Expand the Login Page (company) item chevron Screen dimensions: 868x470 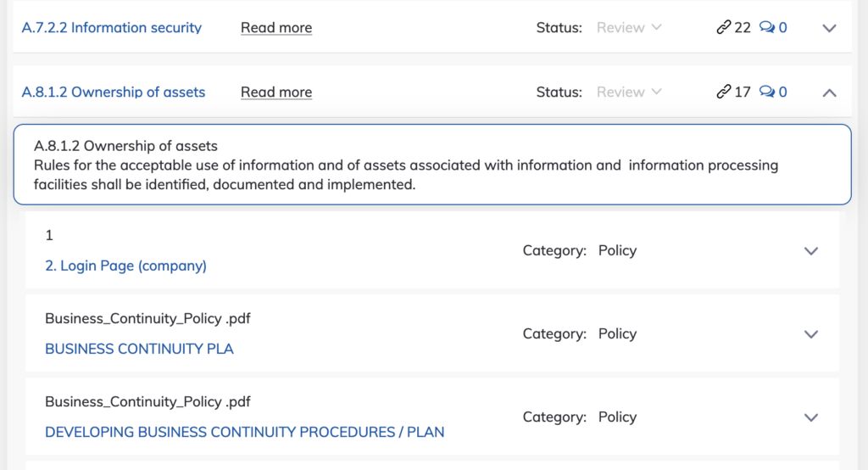coord(811,251)
